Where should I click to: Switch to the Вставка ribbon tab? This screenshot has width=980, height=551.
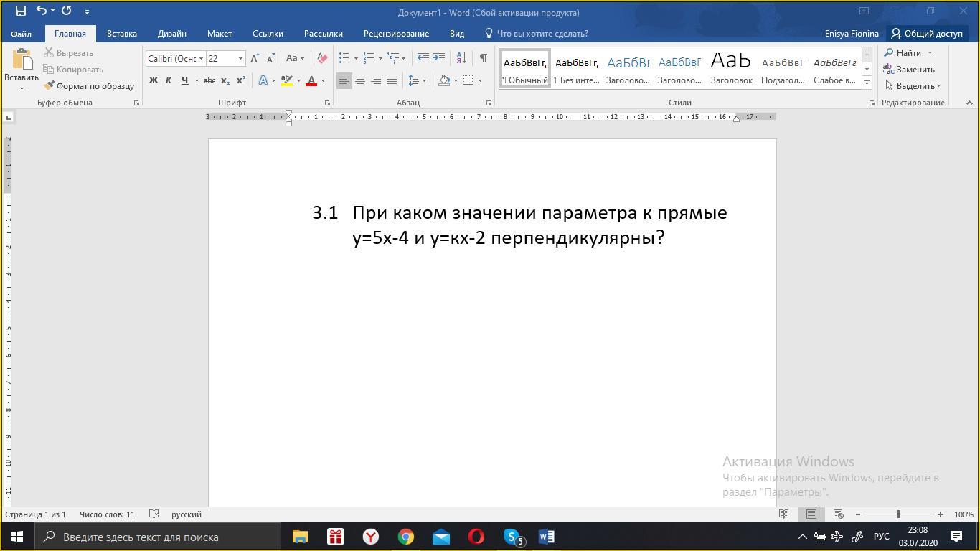121,34
